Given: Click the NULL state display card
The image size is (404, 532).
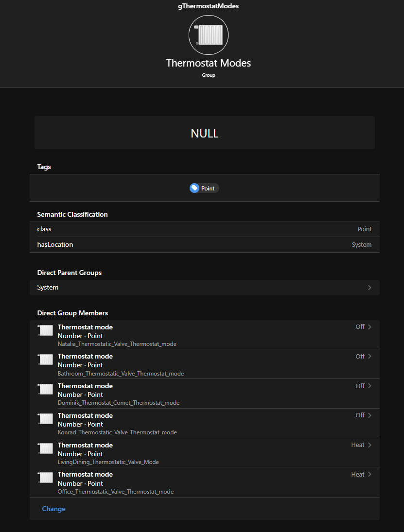Looking at the screenshot, I should click(205, 133).
